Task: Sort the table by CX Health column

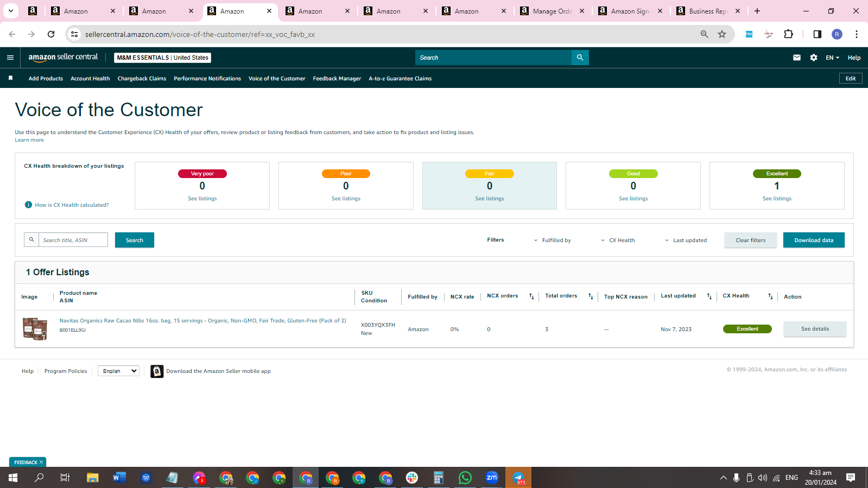Action: click(x=770, y=296)
